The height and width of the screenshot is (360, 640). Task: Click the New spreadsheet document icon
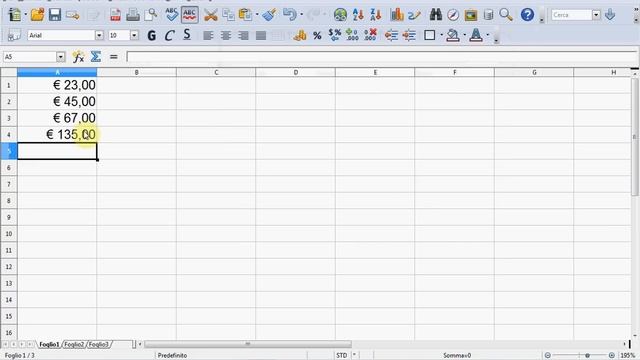tap(15, 15)
